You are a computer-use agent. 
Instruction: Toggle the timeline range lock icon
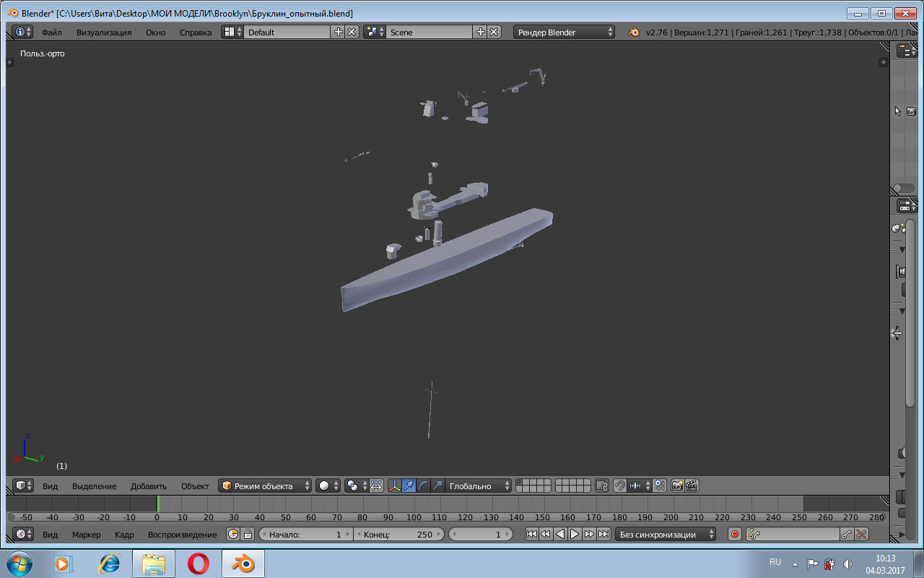tap(248, 535)
